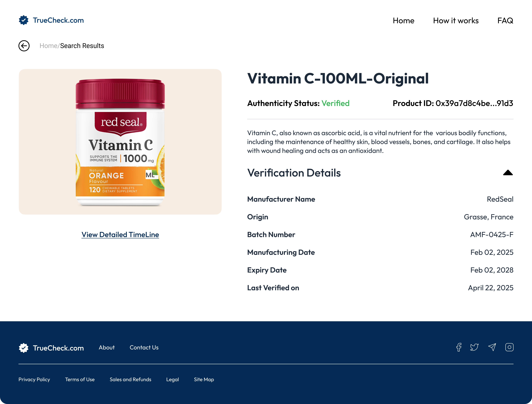
Task: Open the Privacy Policy link
Action: pos(34,379)
